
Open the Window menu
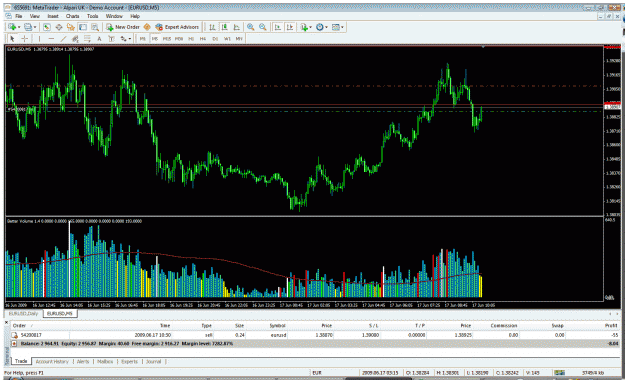click(x=114, y=16)
